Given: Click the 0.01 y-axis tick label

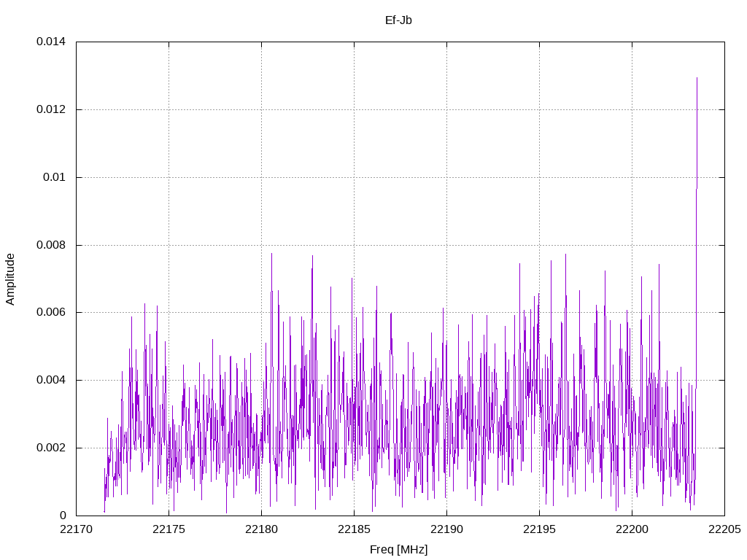Looking at the screenshot, I should [x=54, y=177].
